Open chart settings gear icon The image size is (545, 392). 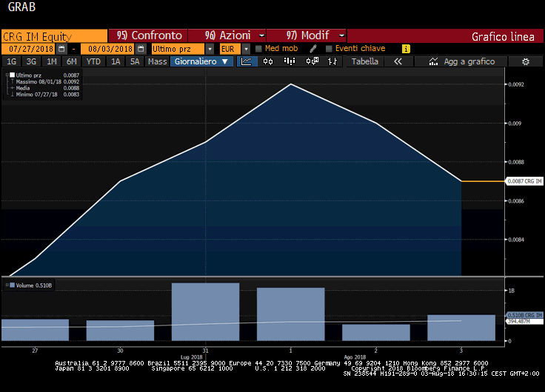tap(525, 61)
